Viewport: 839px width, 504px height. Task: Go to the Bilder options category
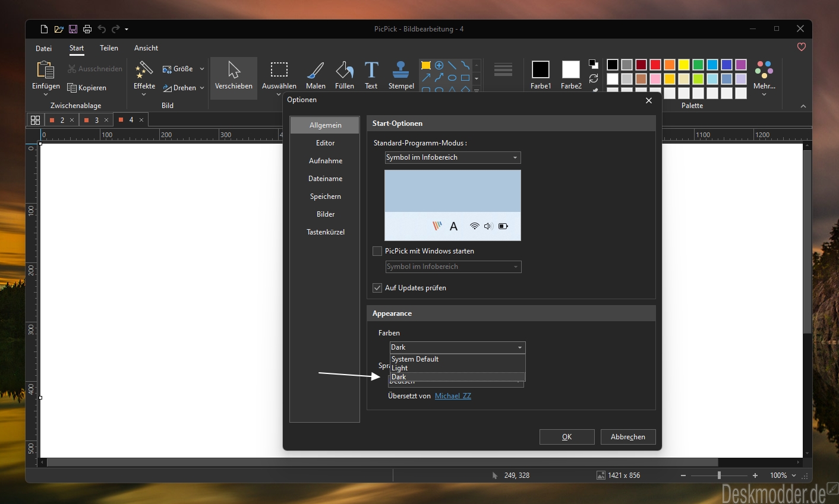pos(325,214)
